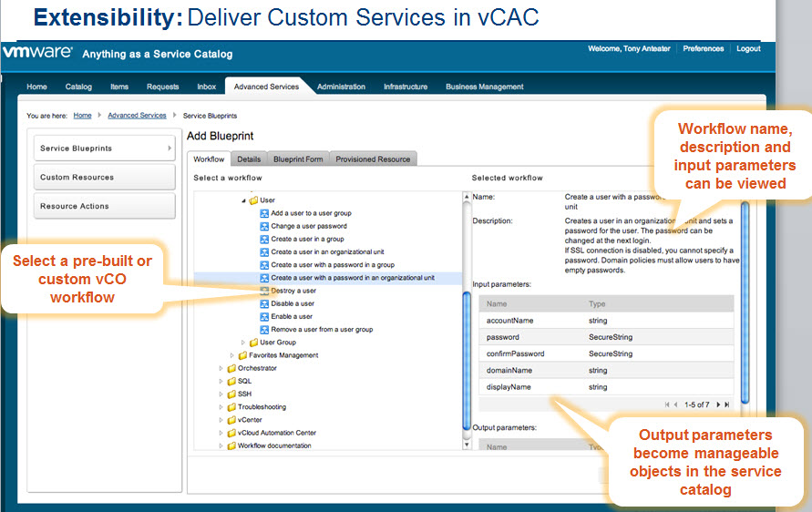Expand the SQL folder

click(221, 382)
